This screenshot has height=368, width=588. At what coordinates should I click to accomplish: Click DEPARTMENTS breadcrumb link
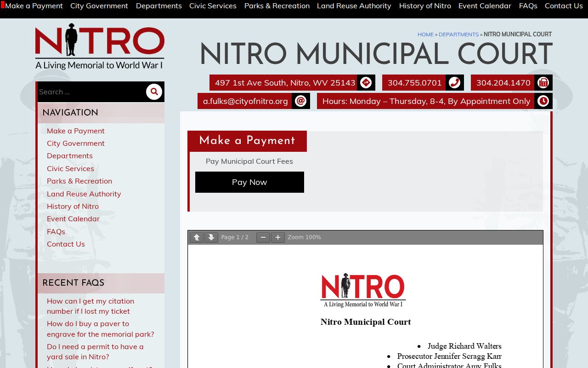[x=458, y=34]
